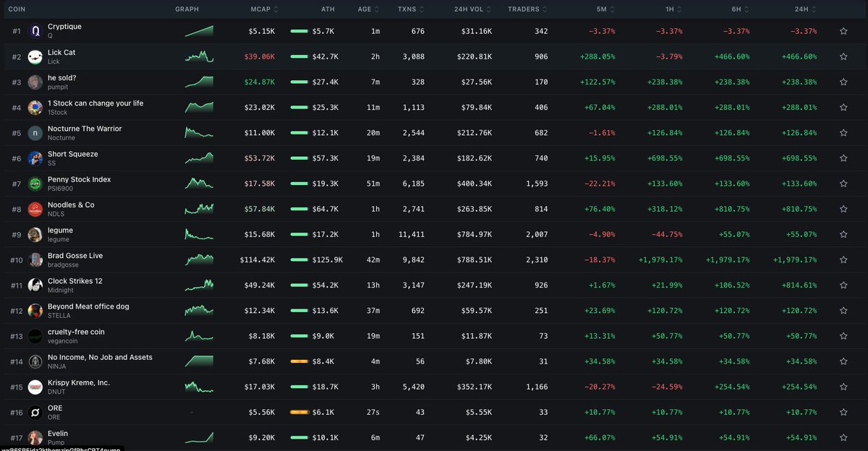Viewport: 868px width, 451px height.
Task: Click the Brad Gosse Live price graph
Action: [199, 259]
